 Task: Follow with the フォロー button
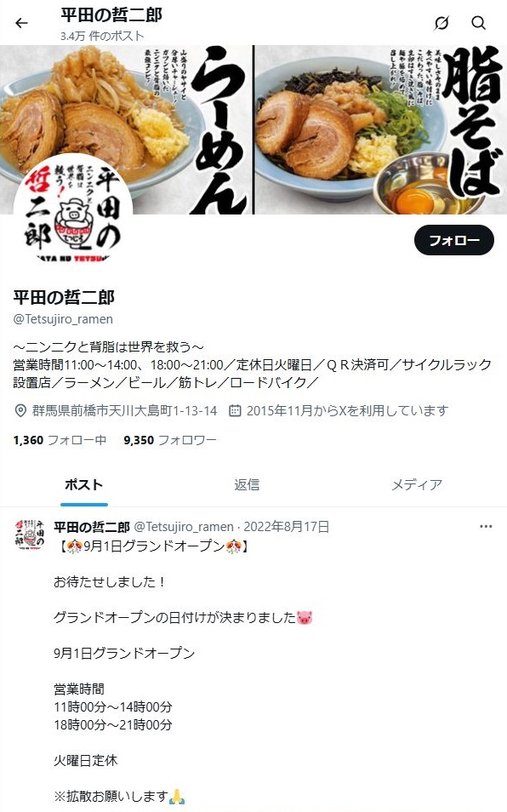point(454,240)
